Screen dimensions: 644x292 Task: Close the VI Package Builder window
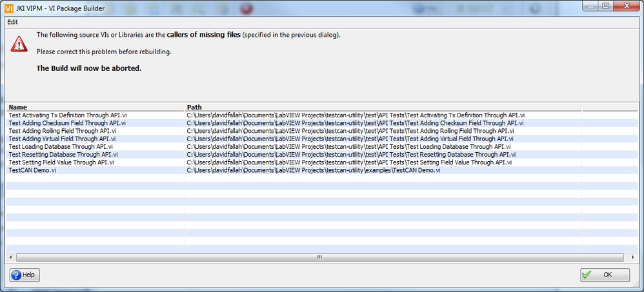click(x=626, y=6)
